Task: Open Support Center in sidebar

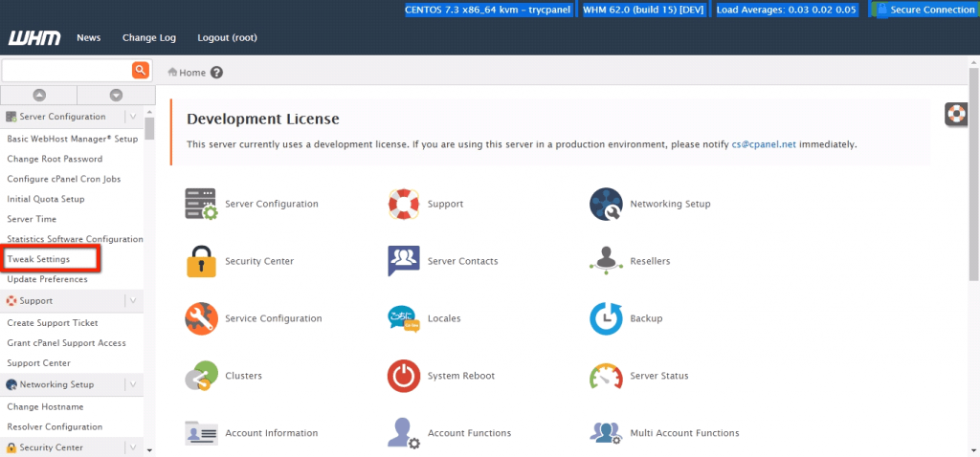Action: (38, 363)
